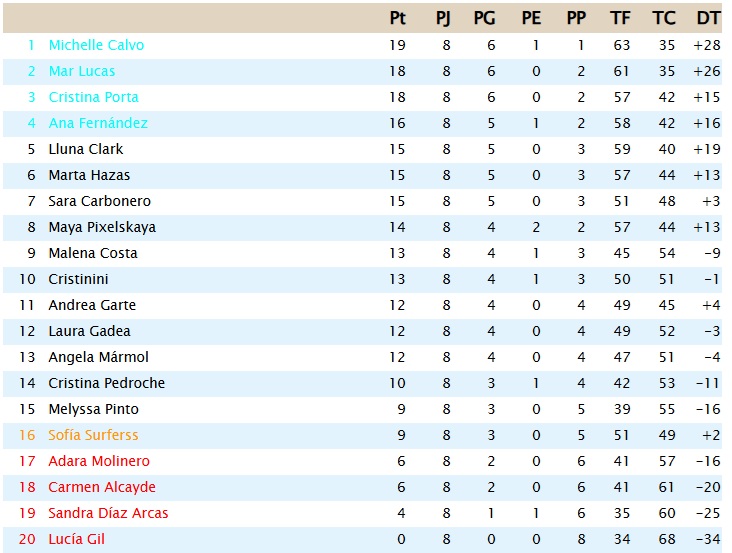Click the Pt column header
Image resolution: width=732 pixels, height=553 pixels.
tap(397, 18)
